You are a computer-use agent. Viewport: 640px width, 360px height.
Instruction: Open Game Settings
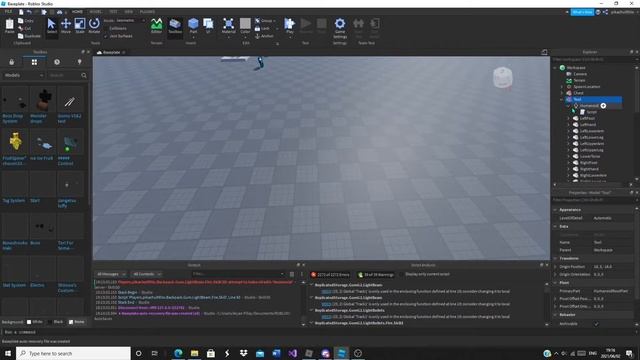click(x=340, y=28)
